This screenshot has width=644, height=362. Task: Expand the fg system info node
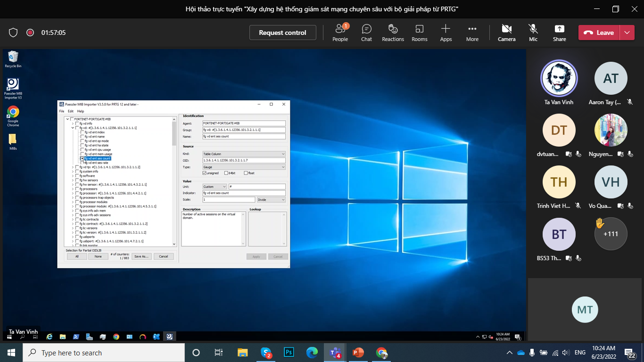point(73,172)
